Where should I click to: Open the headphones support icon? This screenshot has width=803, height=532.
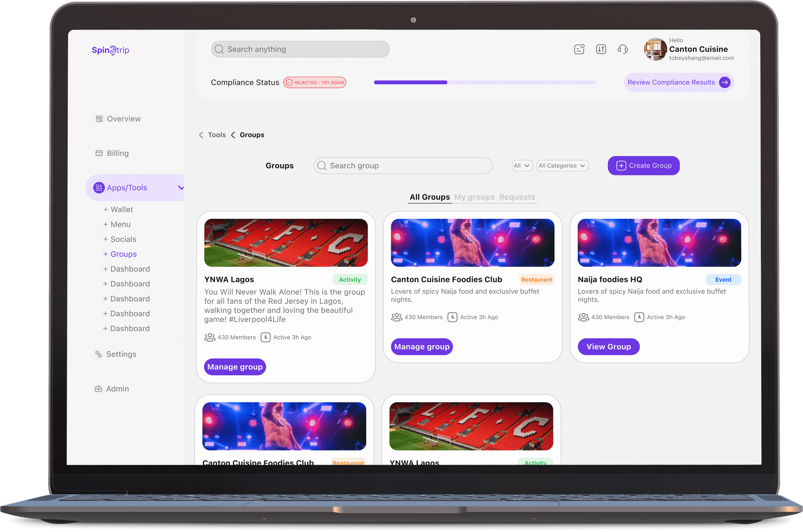[623, 49]
